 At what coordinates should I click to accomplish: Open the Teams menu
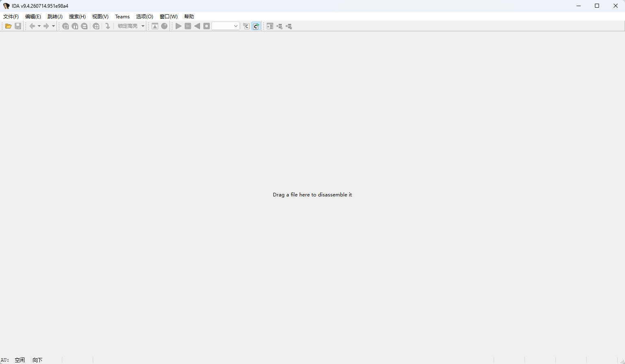[x=122, y=17]
